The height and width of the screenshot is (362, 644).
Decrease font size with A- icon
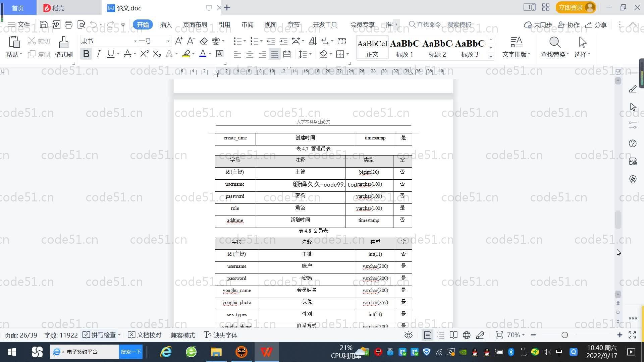pyautogui.click(x=191, y=41)
